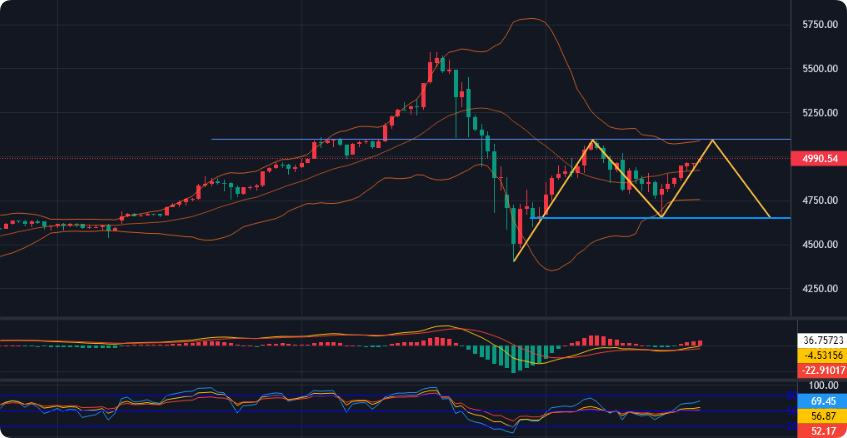Click the 5500.00 price axis label
The height and width of the screenshot is (438, 847).
pyautogui.click(x=819, y=69)
